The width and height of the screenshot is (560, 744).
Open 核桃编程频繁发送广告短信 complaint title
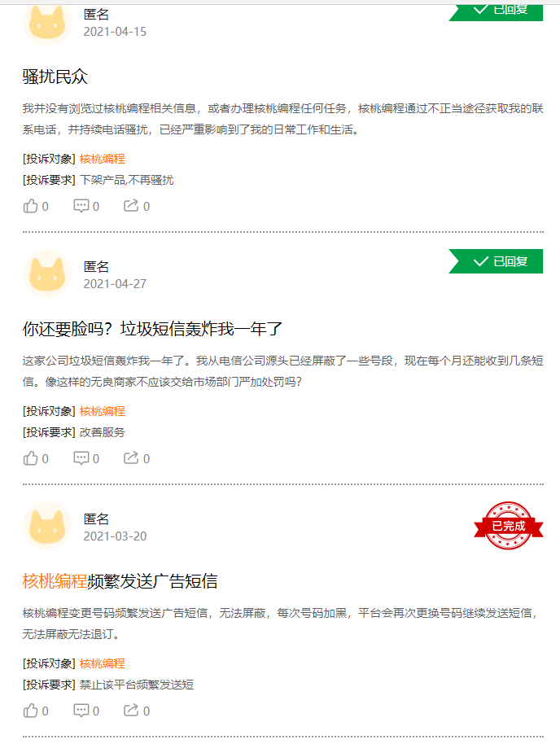[120, 582]
